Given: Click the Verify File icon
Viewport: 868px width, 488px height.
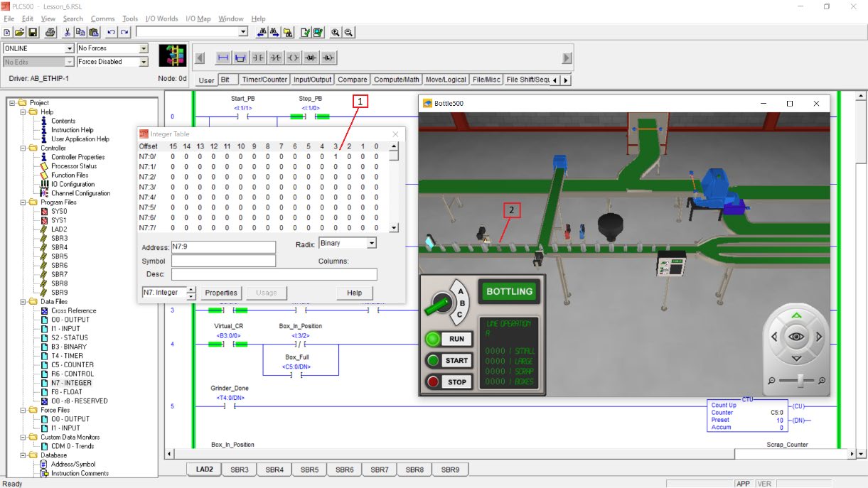Looking at the screenshot, I should click(305, 32).
